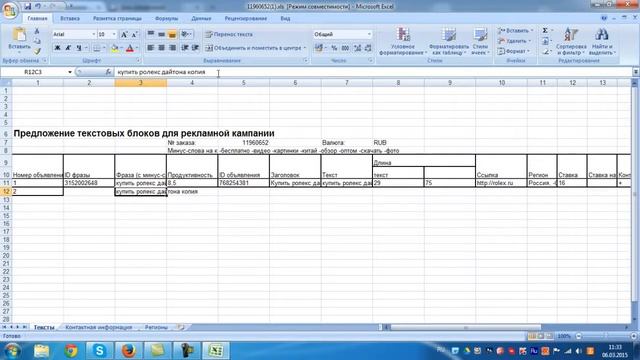The image size is (640, 360).
Task: Open Сортировка и фильтр menu
Action: point(571,41)
